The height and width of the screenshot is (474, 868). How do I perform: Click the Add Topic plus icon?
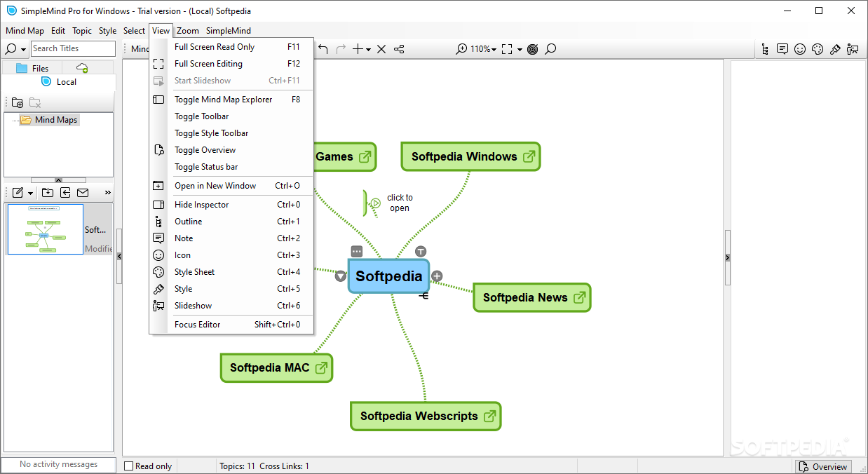click(x=358, y=49)
